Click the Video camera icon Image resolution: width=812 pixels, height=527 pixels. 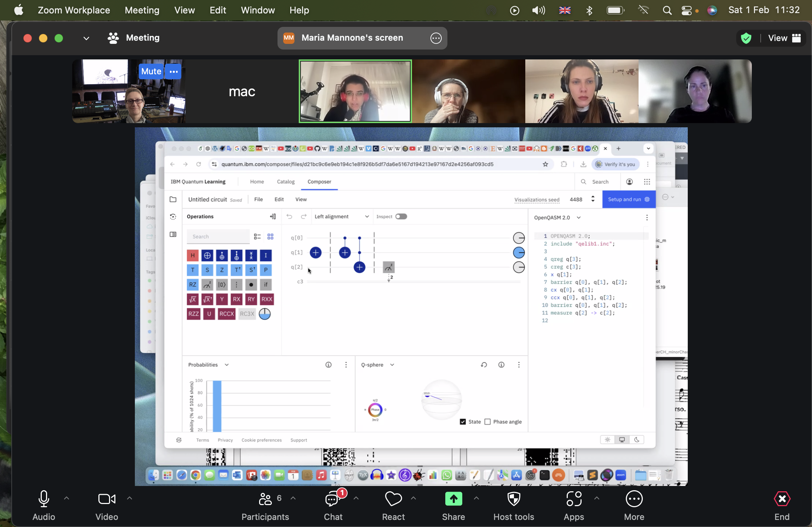click(x=106, y=499)
